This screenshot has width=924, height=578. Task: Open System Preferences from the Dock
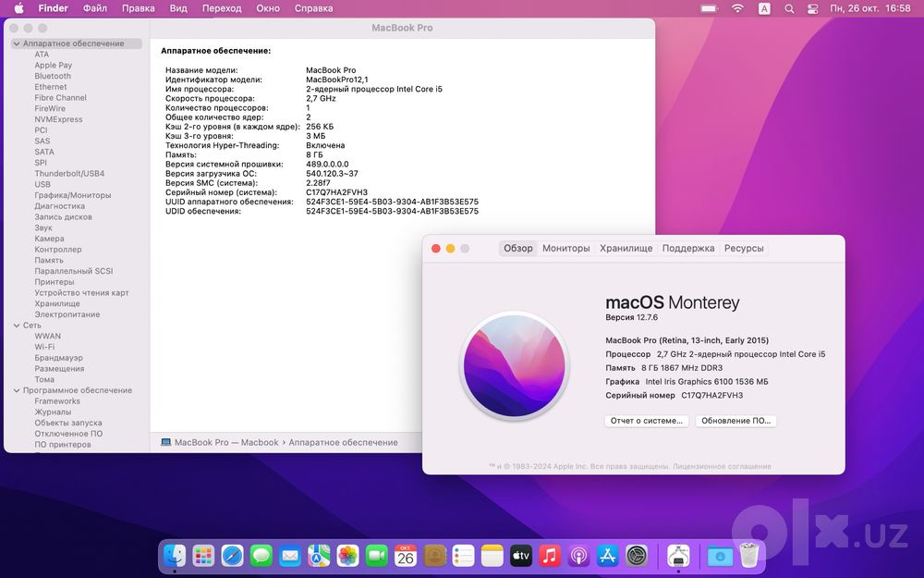pos(637,555)
